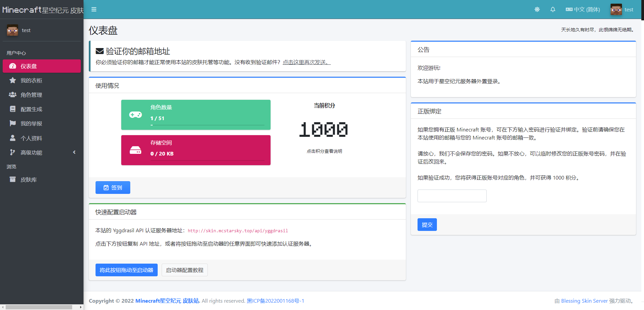Image resolution: width=644 pixels, height=310 pixels.
Task: Click the flag icon for 我的举报
Action: click(12, 123)
